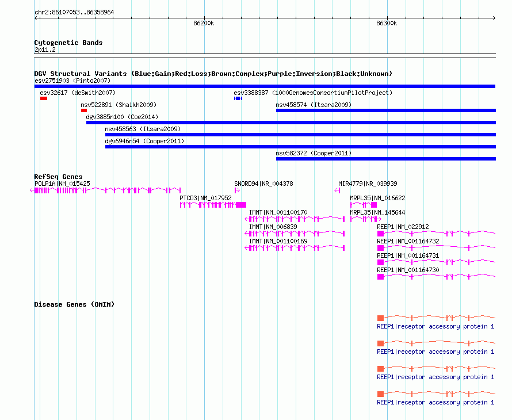
Task: Click the MIR4779|NR_039939 label
Action: [368, 184]
